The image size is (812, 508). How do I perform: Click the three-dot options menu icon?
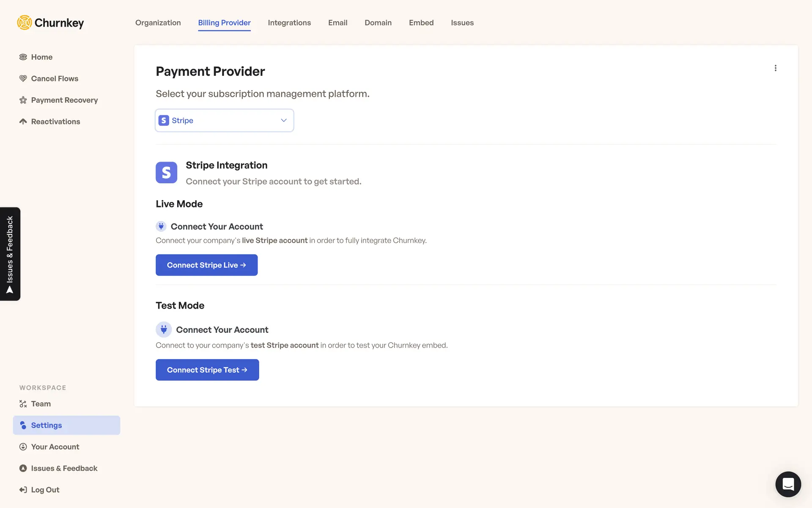click(775, 68)
